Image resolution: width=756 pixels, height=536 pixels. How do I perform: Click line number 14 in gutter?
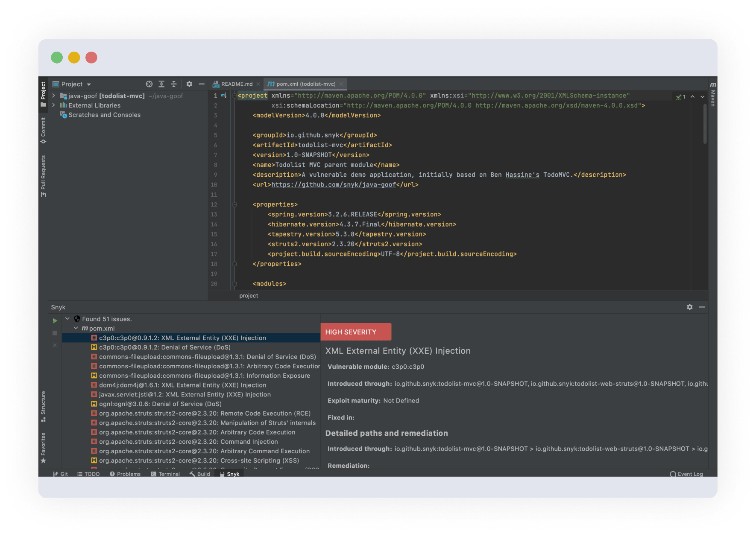point(214,224)
